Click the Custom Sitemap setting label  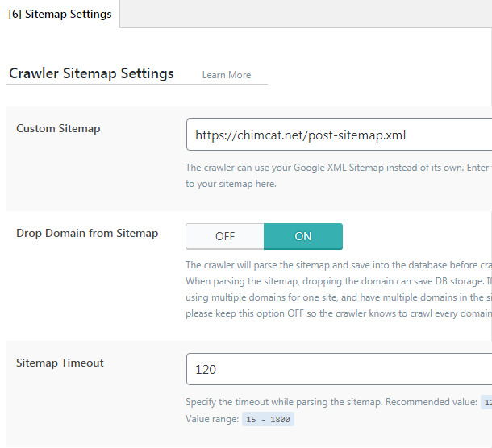pos(58,128)
